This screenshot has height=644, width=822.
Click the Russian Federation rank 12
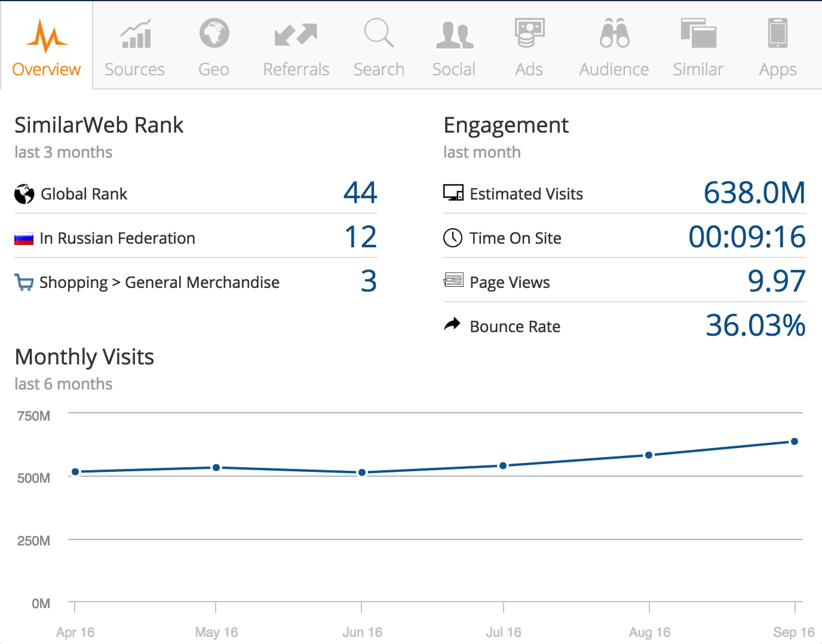click(x=360, y=237)
